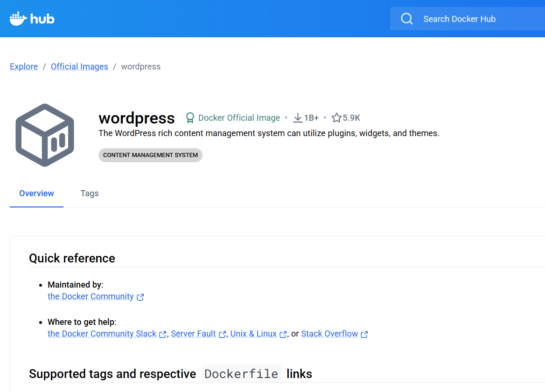The width and height of the screenshot is (545, 392).
Task: Click external icon after Unix & Linux
Action: coord(283,334)
